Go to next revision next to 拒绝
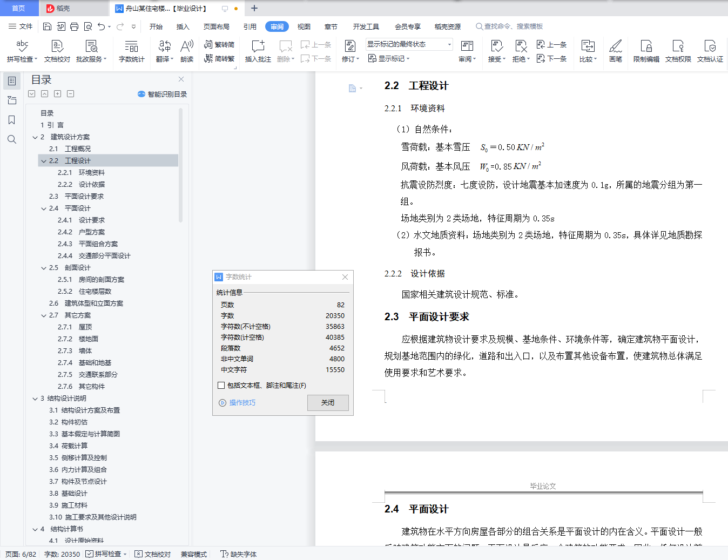 coord(551,58)
